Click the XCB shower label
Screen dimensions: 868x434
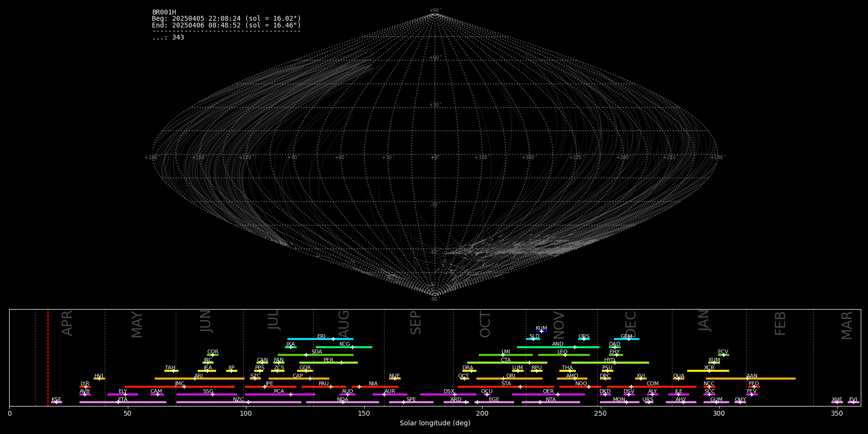(x=709, y=368)
